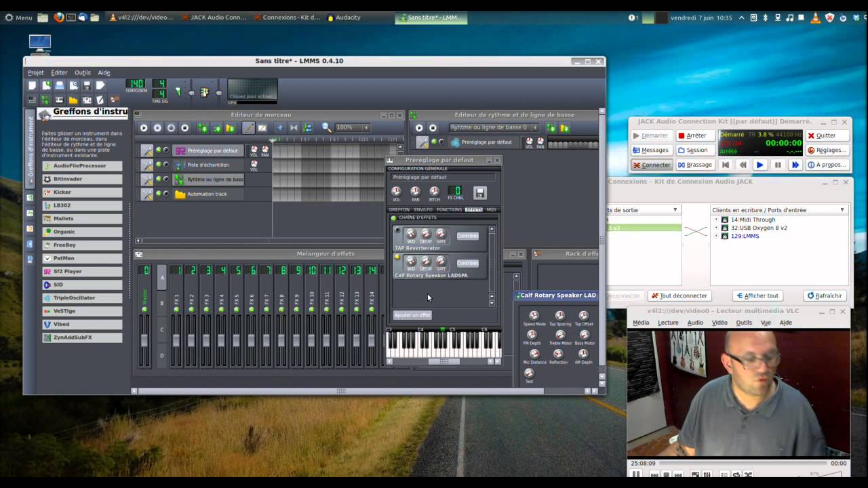Screen dimensions: 868x488
Task: Click Ajouter un effet button
Action: (x=412, y=314)
